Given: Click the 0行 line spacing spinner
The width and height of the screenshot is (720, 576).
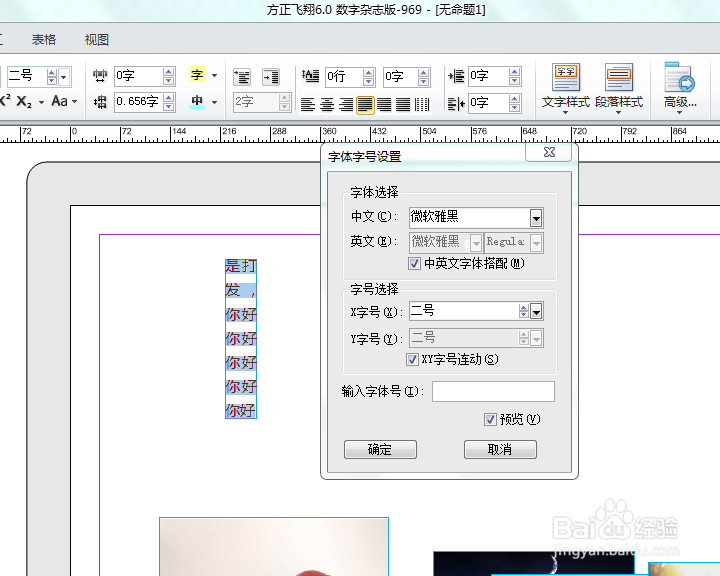Looking at the screenshot, I should 368,77.
